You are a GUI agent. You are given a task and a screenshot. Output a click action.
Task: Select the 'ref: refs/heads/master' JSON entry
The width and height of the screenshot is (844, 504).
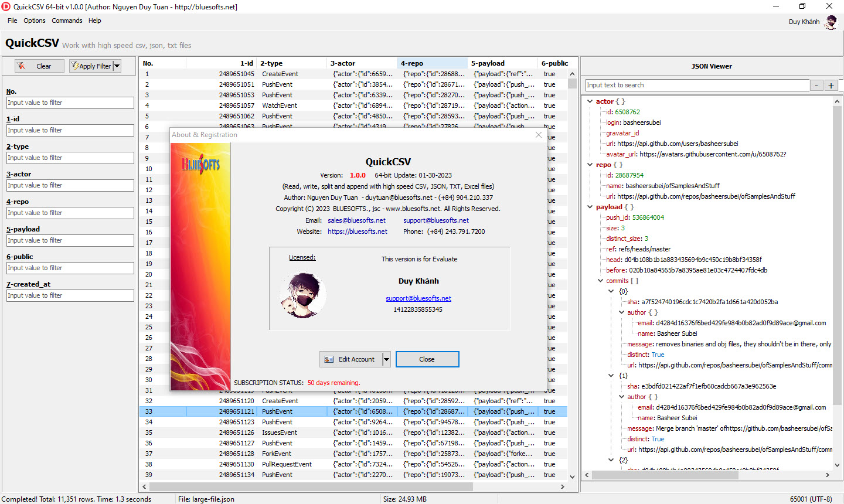tap(638, 249)
